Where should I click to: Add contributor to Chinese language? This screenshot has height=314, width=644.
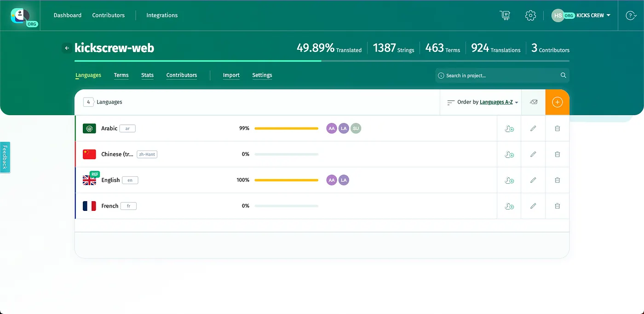[509, 154]
